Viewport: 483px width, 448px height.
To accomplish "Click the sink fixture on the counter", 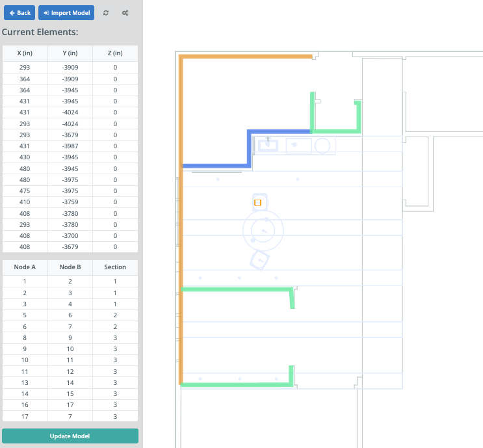I will (267, 145).
